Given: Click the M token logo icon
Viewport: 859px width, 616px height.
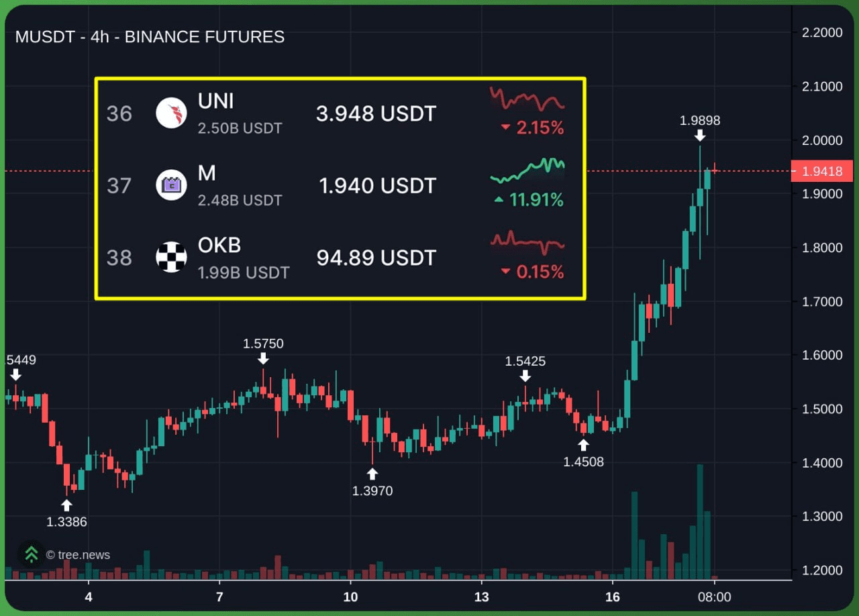Looking at the screenshot, I should [x=171, y=185].
